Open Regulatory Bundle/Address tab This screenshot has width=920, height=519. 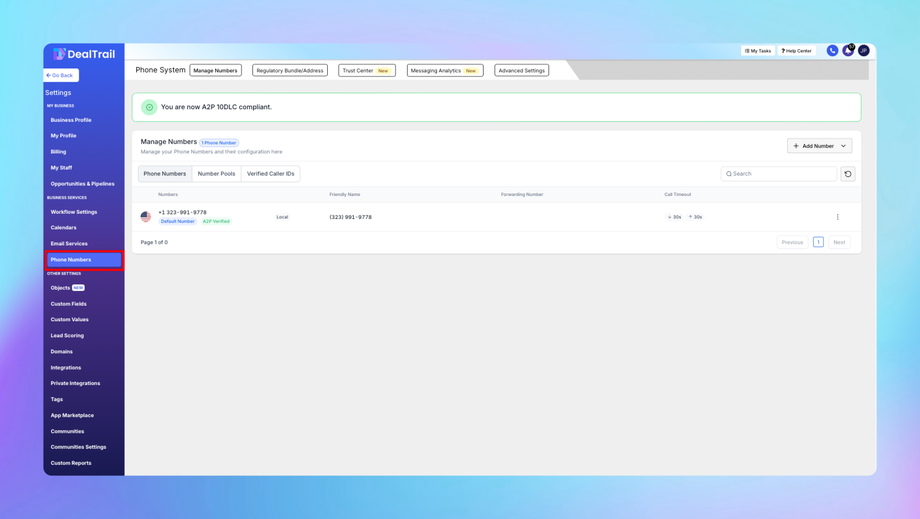(290, 70)
